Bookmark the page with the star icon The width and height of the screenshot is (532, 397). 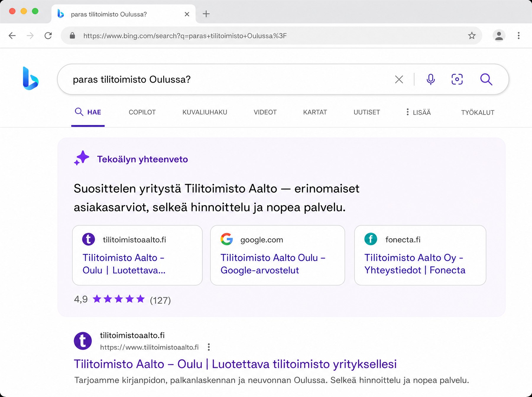coord(472,36)
